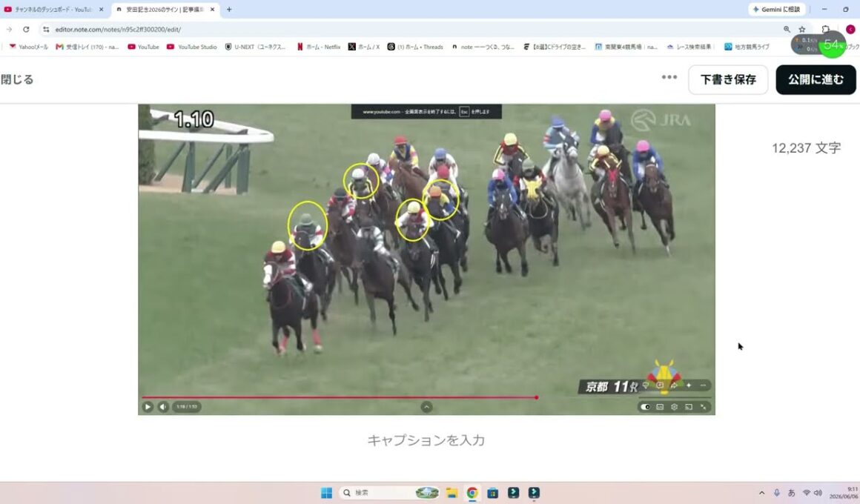Mute the video volume icon
Image resolution: width=860 pixels, height=504 pixels.
163,407
